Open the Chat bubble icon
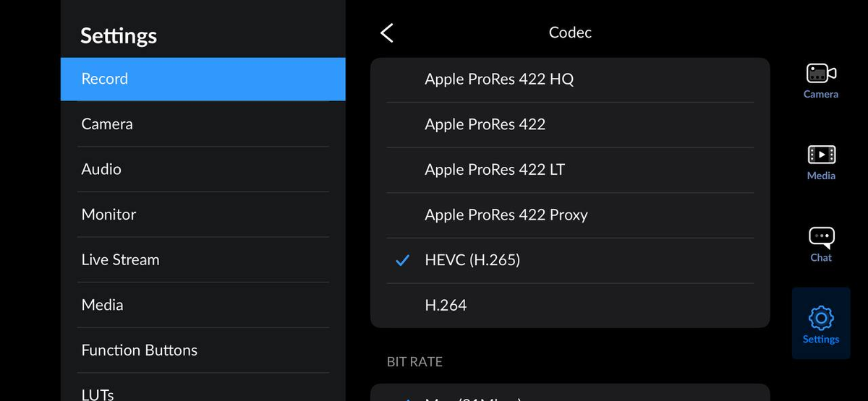Viewport: 868px width, 401px height. tap(821, 237)
